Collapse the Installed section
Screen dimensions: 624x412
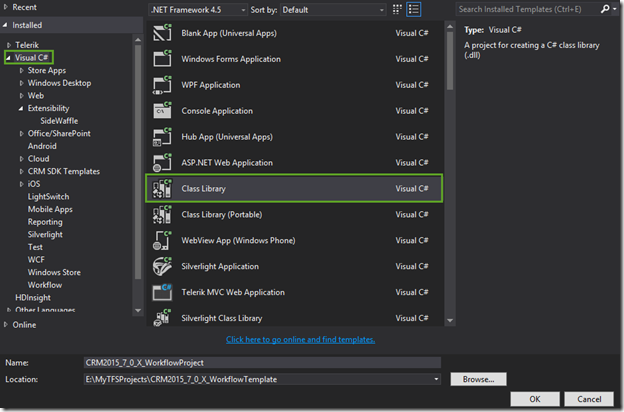coord(5,25)
